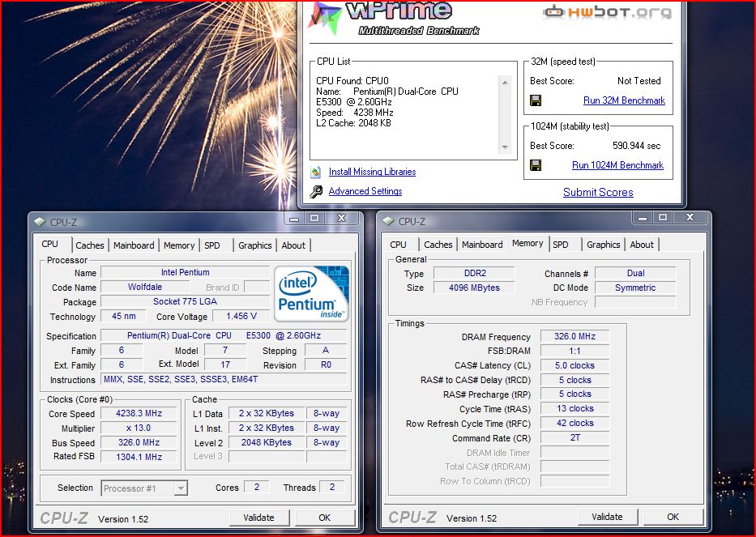Click Submit Scores link
756x537 pixels.
598,192
